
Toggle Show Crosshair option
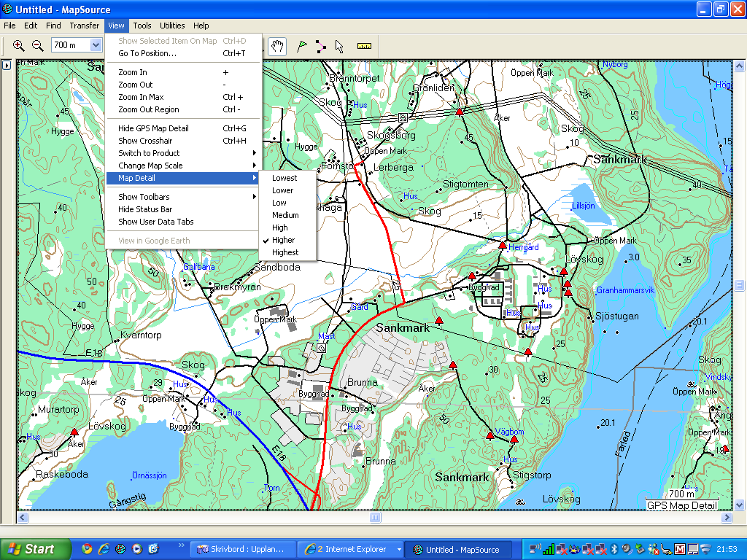pos(183,141)
